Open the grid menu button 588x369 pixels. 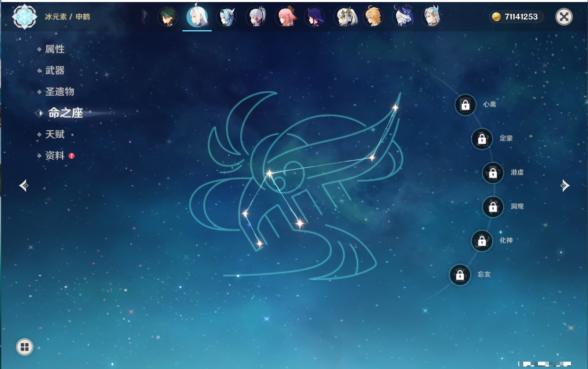[24, 347]
